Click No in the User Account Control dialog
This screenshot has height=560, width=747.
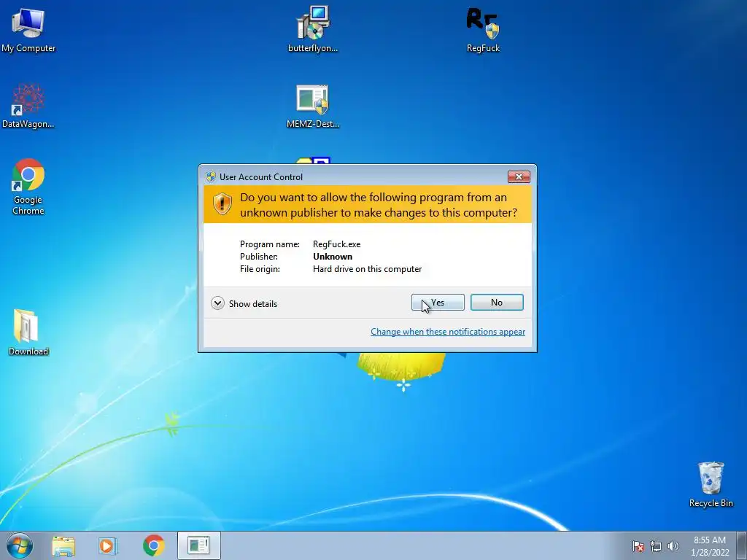coord(497,303)
